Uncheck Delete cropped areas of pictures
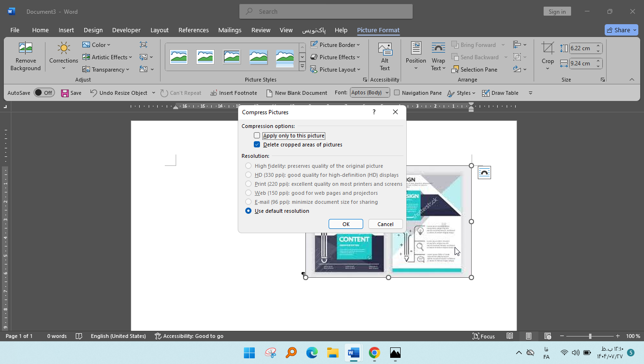Viewport: 644px width, 364px height. pyautogui.click(x=257, y=145)
